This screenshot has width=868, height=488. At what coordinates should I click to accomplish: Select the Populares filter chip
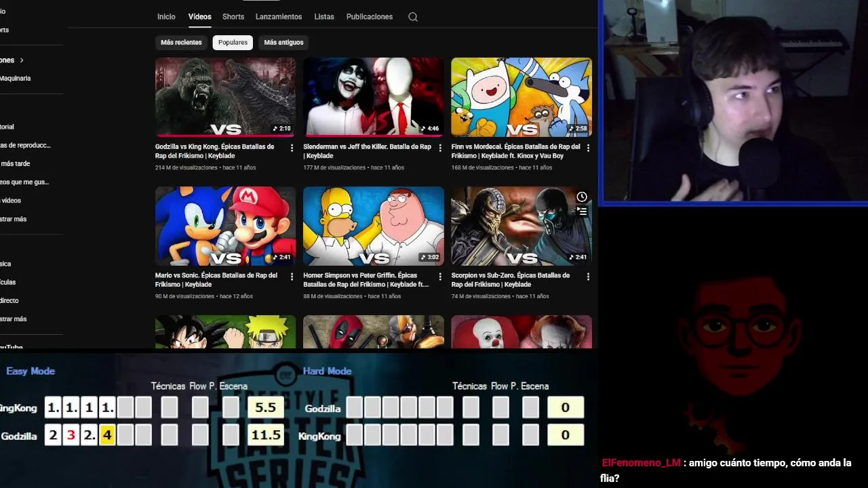233,42
